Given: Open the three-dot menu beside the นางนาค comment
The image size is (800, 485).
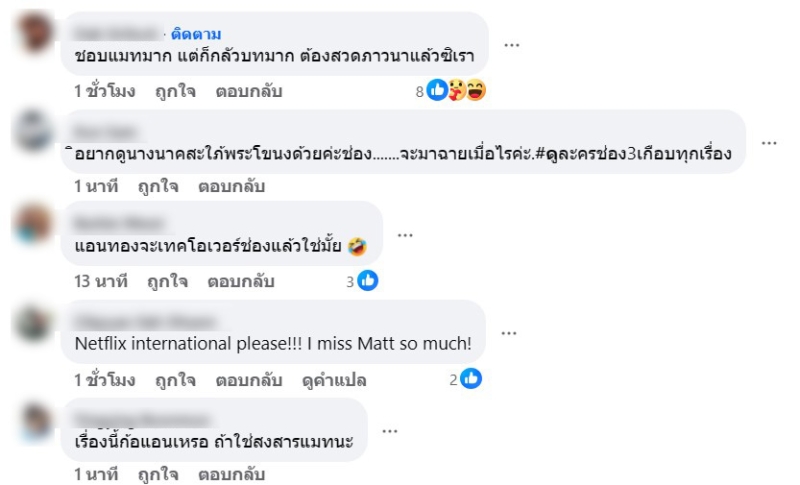Looking at the screenshot, I should point(768,143).
